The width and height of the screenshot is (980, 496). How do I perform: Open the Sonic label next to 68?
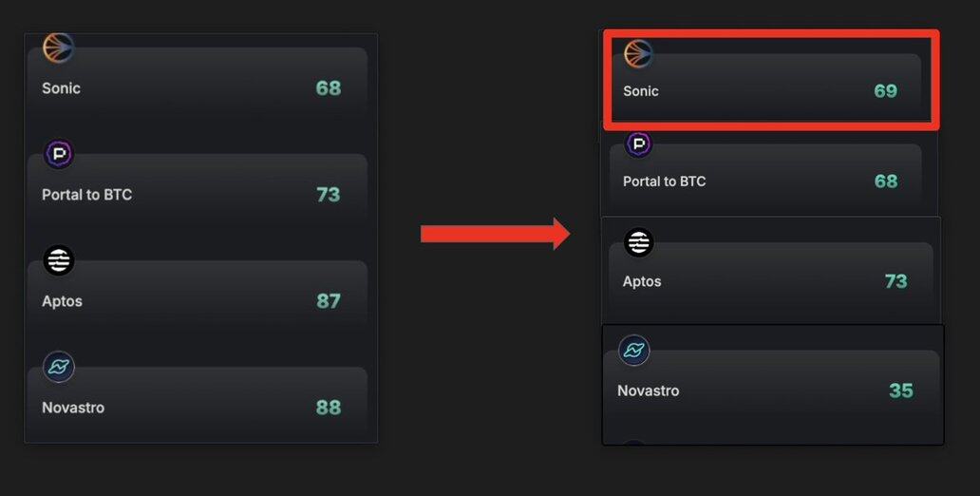pyautogui.click(x=61, y=88)
